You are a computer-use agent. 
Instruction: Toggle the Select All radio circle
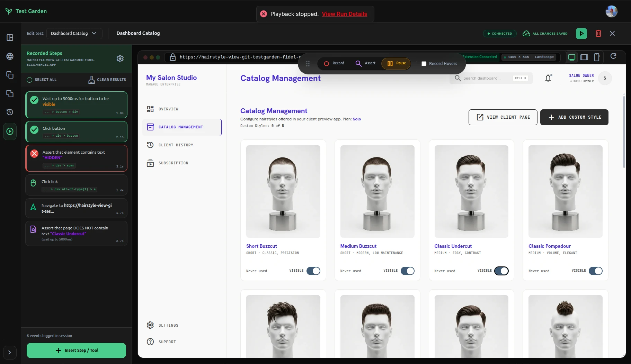pyautogui.click(x=29, y=80)
